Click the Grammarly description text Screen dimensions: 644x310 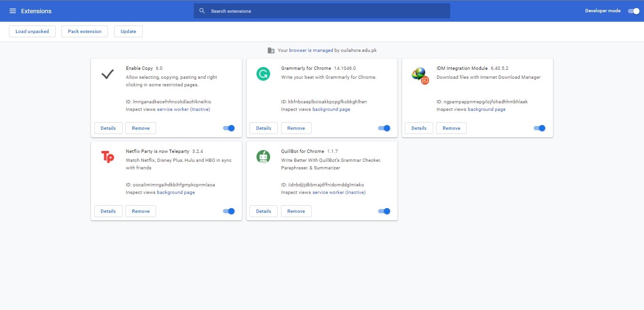[329, 77]
